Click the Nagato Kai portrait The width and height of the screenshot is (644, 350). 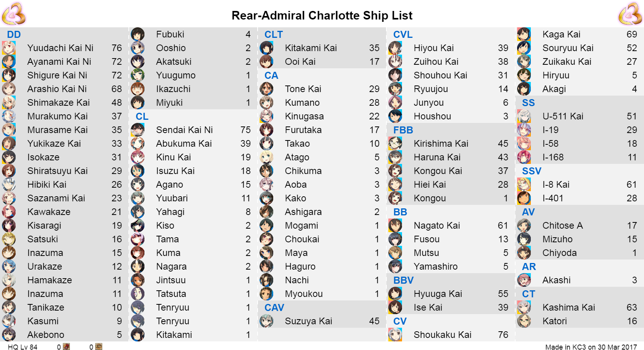tap(395, 226)
